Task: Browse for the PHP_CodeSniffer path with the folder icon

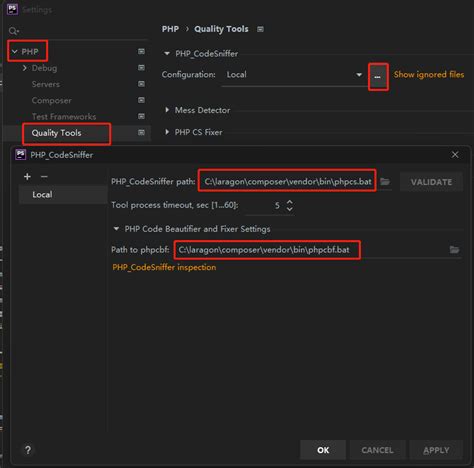Action: click(x=385, y=182)
